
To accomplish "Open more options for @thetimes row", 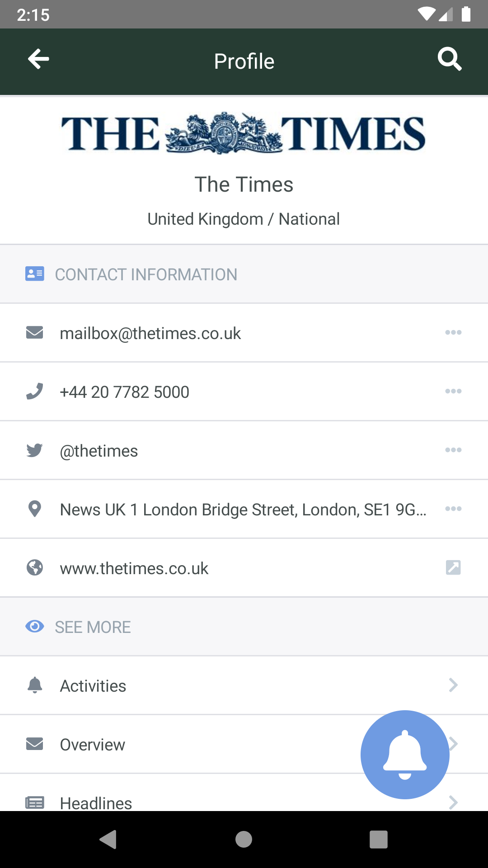I will tap(453, 450).
